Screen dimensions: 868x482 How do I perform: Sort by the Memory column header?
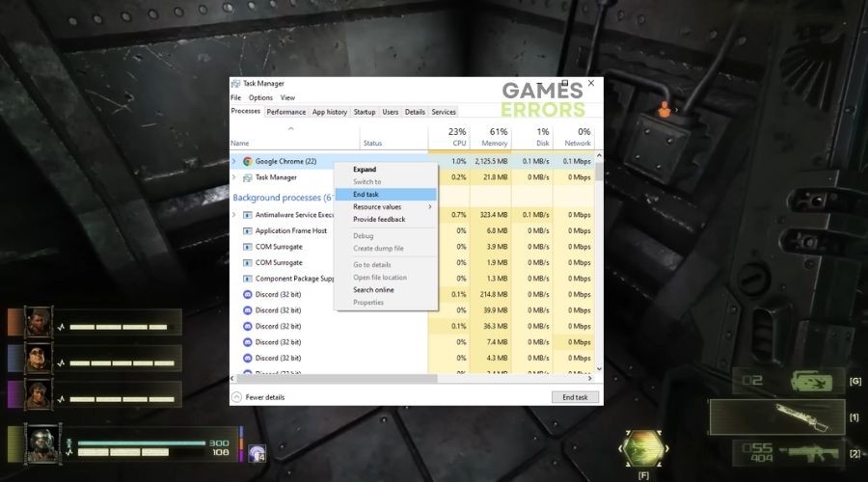(491, 137)
